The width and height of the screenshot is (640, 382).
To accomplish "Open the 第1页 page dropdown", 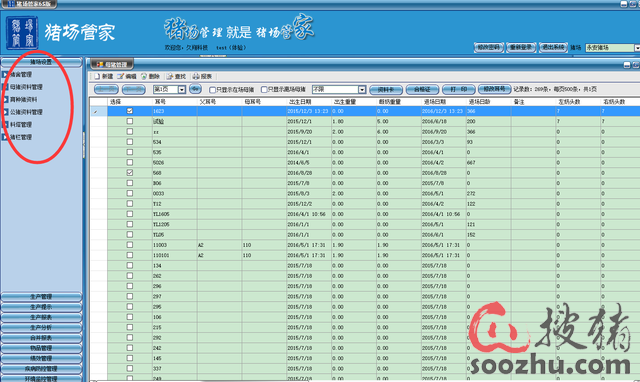I will click(182, 89).
